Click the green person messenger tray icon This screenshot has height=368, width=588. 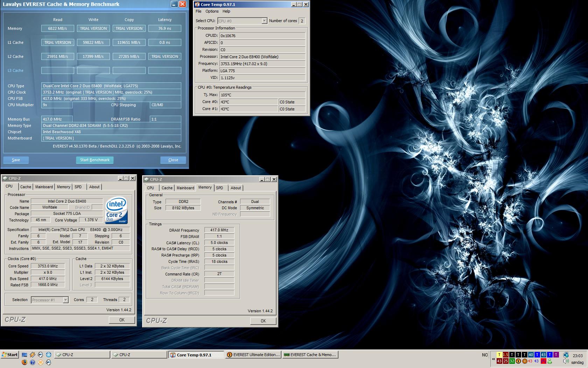550,361
